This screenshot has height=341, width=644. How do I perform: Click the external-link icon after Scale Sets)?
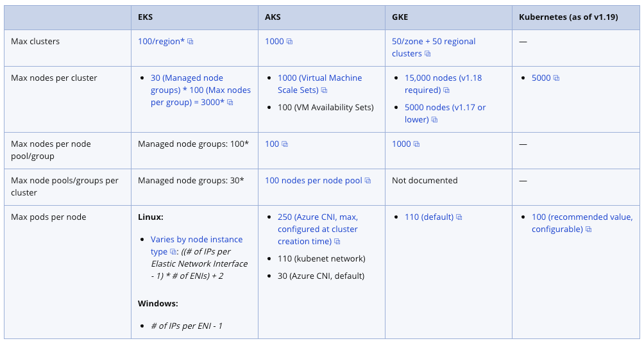click(x=324, y=90)
